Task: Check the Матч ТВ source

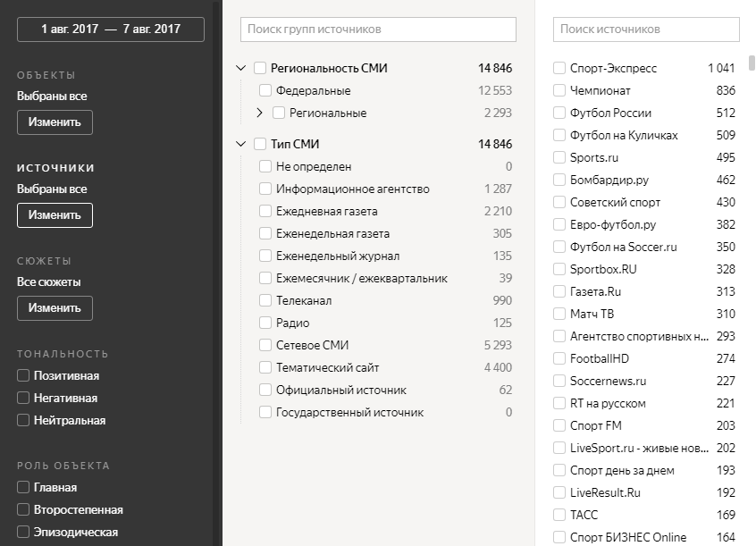Action: 559,314
